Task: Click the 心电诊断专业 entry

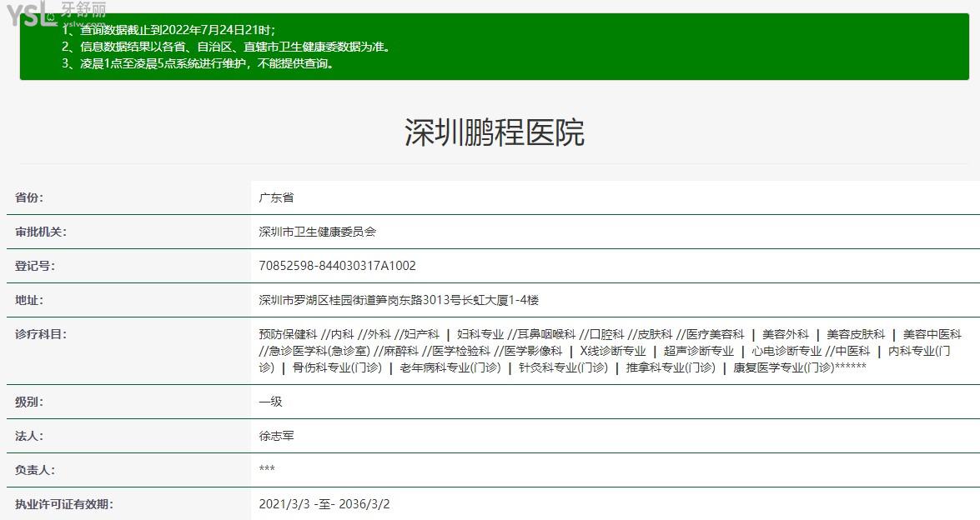Action: click(x=787, y=352)
